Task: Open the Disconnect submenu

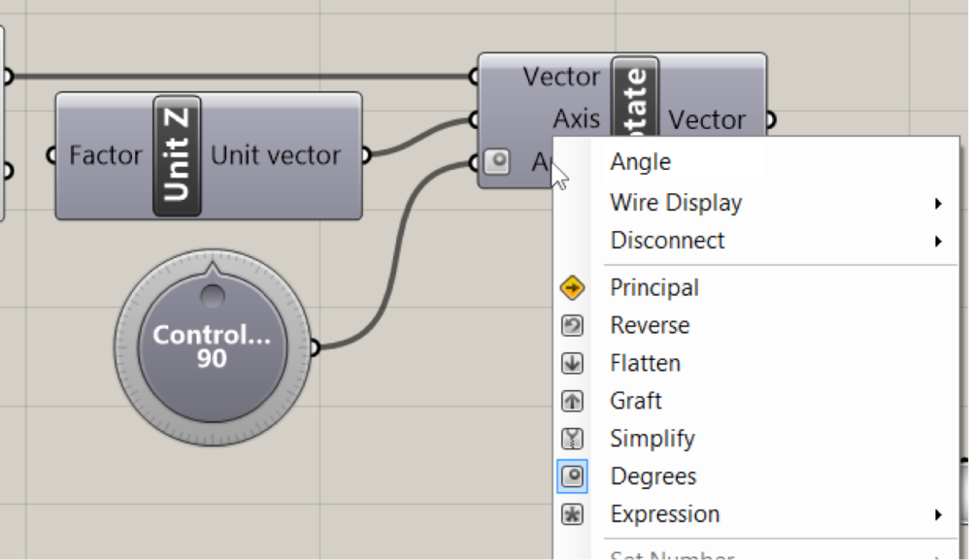Action: pyautogui.click(x=757, y=241)
